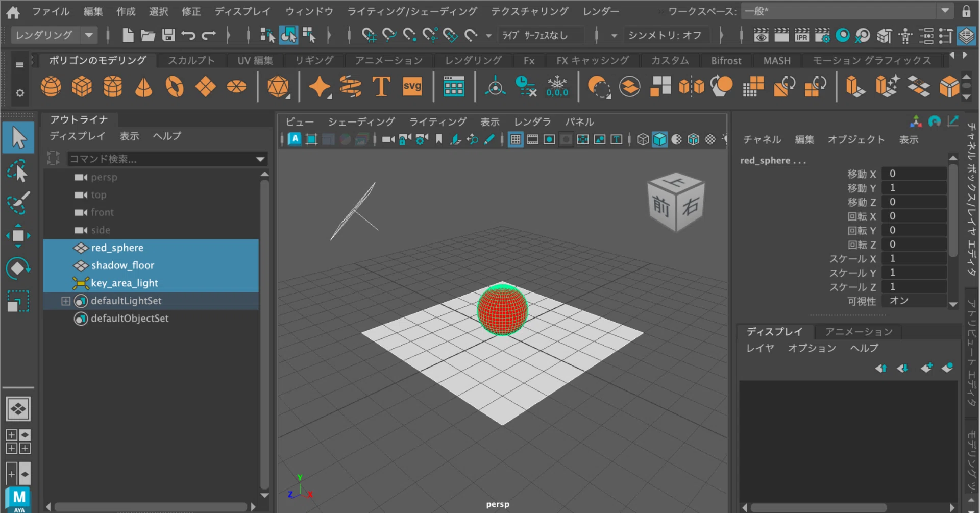Activate the Move tool in toolbox

18,236
